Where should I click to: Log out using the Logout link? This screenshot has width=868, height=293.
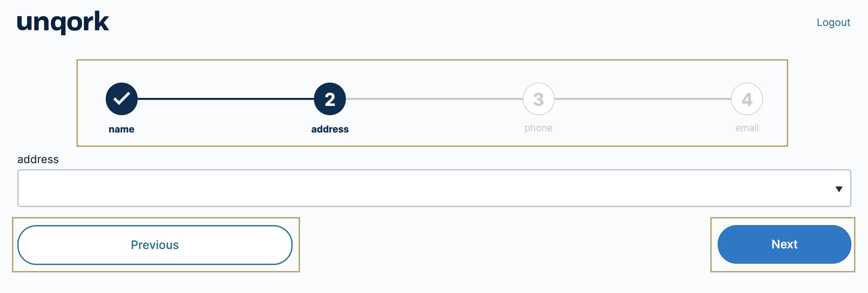(833, 22)
